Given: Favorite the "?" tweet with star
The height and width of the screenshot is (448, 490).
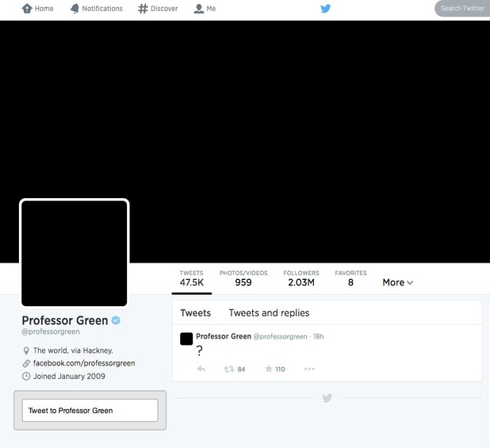Looking at the screenshot, I should (x=269, y=369).
